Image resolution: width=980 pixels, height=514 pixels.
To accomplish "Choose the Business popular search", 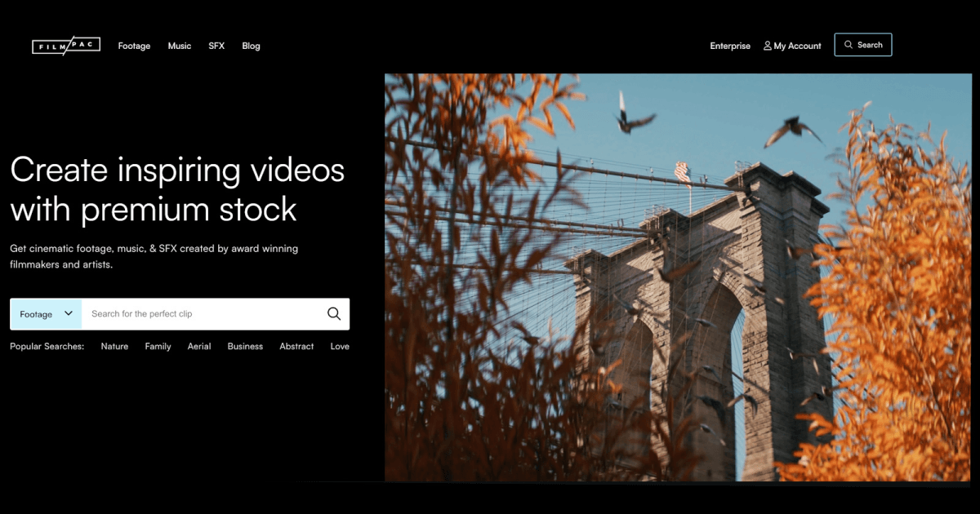I will [x=245, y=347].
